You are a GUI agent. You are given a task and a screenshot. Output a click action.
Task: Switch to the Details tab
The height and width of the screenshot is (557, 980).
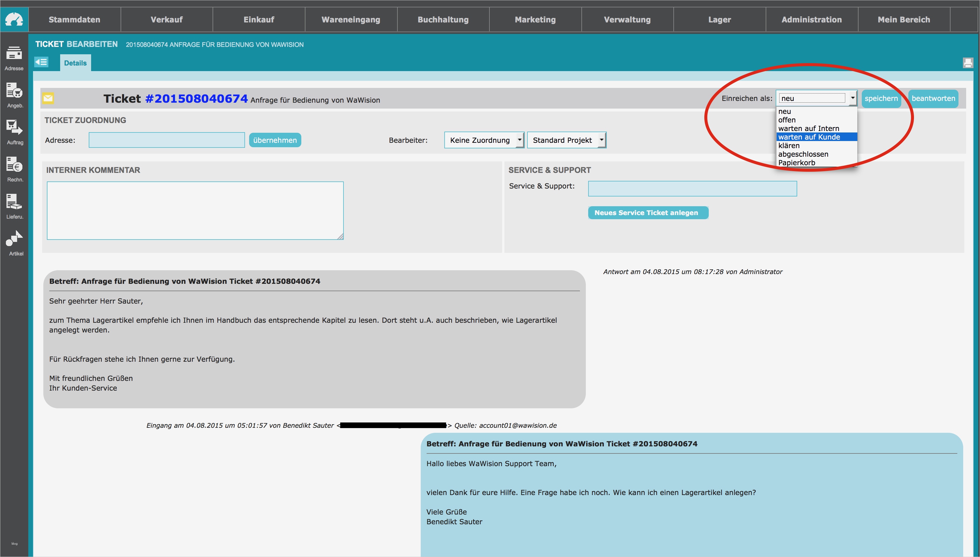[x=75, y=63]
